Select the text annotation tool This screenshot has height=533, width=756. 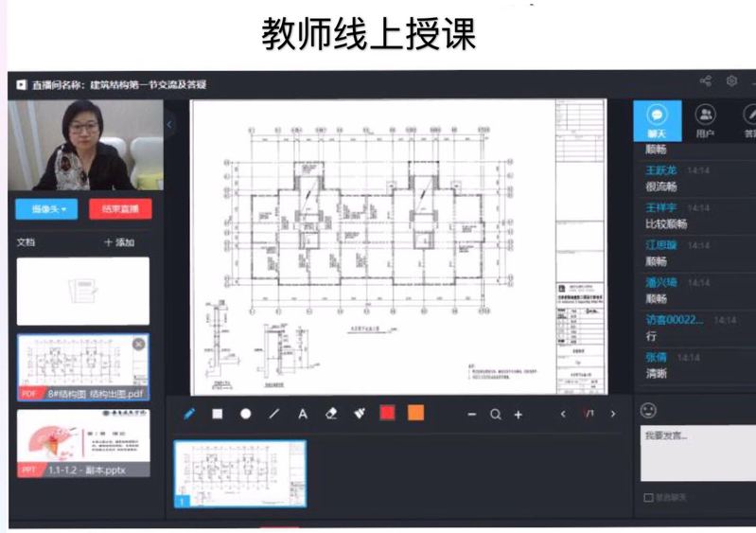[x=303, y=414]
